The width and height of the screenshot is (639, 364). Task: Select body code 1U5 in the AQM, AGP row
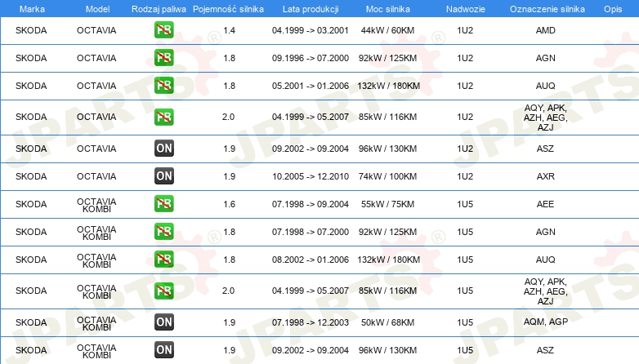pos(465,322)
